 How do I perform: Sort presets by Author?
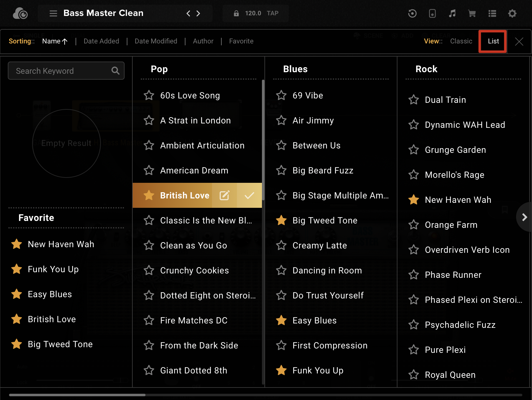tap(203, 41)
